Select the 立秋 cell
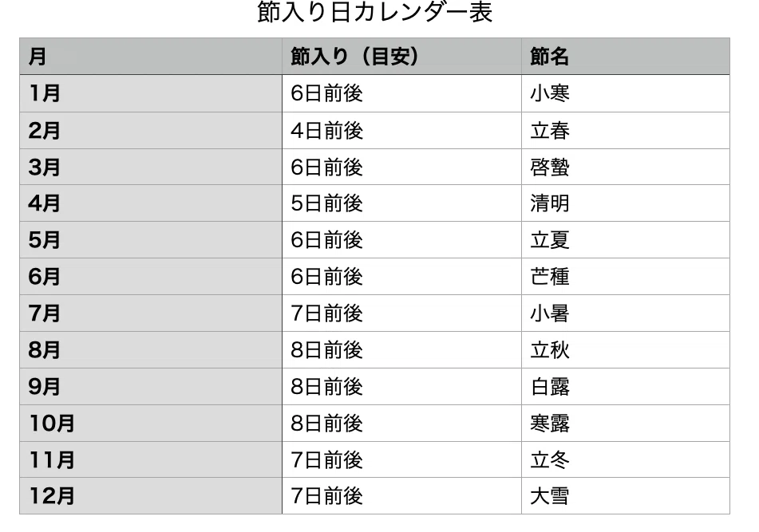 click(x=626, y=349)
